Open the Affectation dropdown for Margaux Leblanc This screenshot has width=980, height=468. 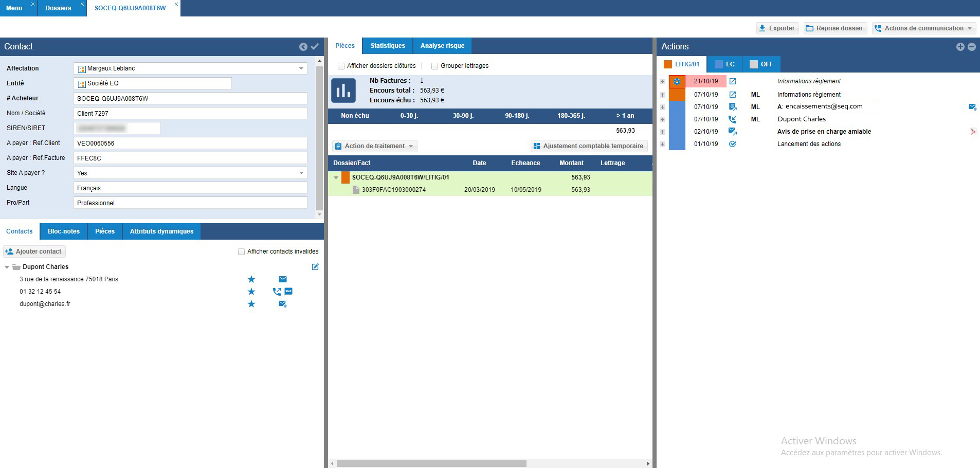pos(301,68)
